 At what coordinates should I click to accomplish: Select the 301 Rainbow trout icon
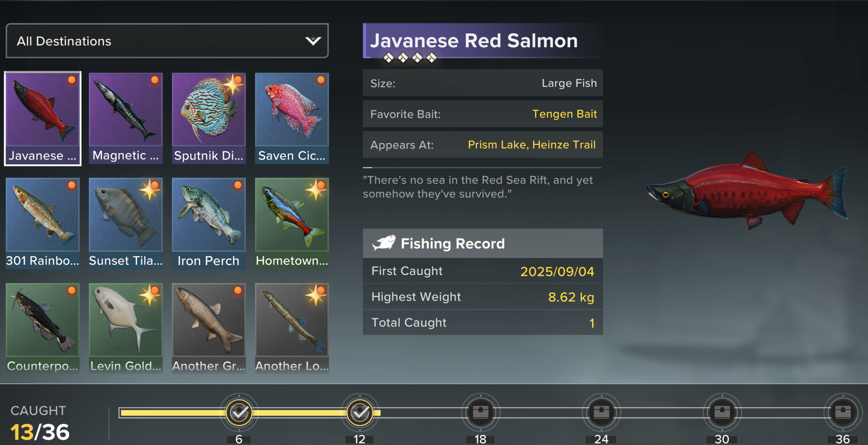[x=43, y=223]
